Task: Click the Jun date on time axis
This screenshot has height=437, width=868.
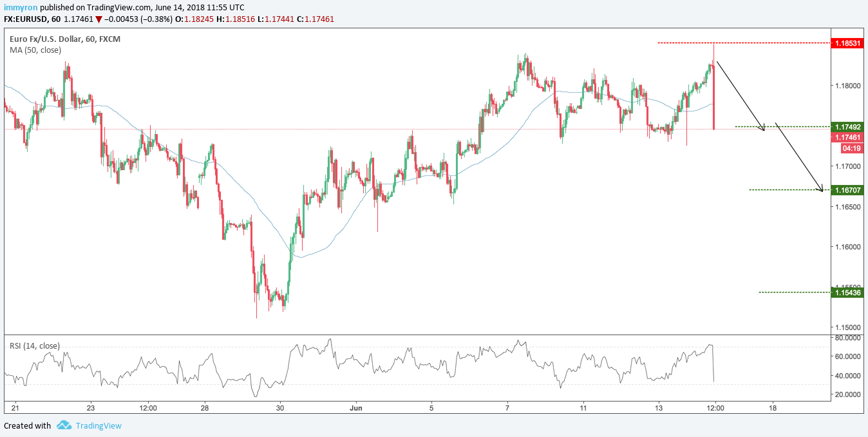Action: pos(356,408)
